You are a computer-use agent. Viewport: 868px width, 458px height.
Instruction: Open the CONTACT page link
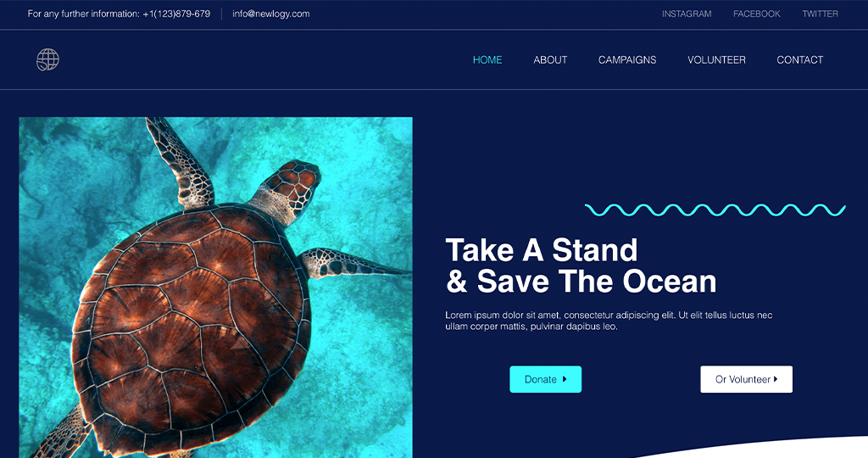[x=800, y=60]
